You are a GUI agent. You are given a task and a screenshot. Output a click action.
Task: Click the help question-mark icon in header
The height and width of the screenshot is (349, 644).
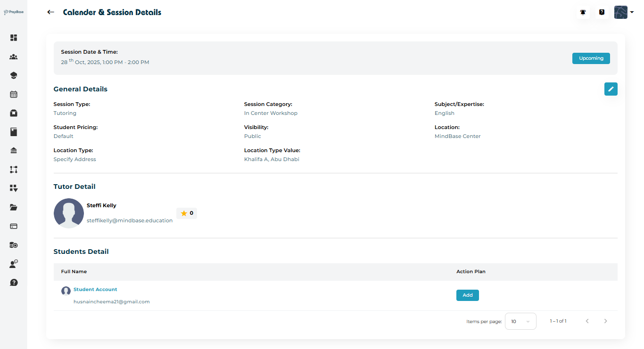602,12
